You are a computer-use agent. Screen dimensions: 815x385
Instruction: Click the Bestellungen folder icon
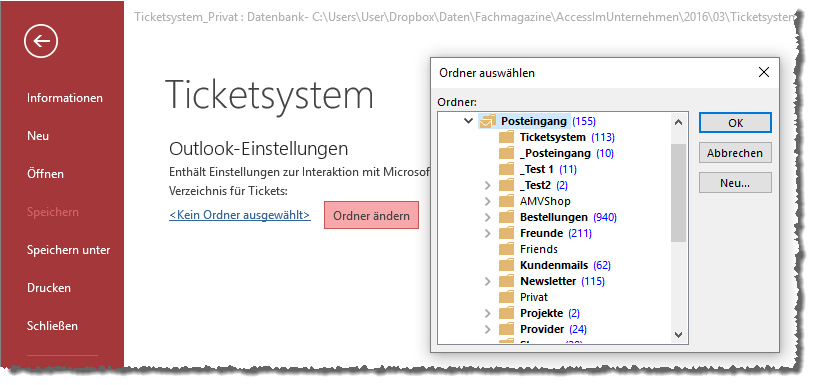(506, 217)
